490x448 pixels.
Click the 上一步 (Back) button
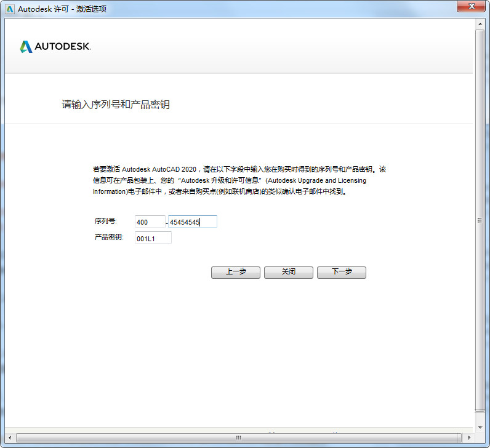236,272
